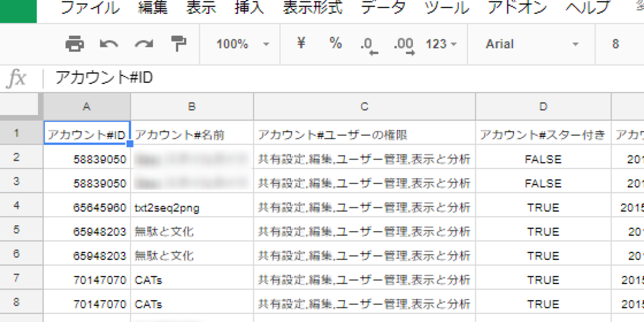This screenshot has height=322, width=644.
Task: Select the cell アカウント#ユーザーの権限
Action: pos(365,133)
